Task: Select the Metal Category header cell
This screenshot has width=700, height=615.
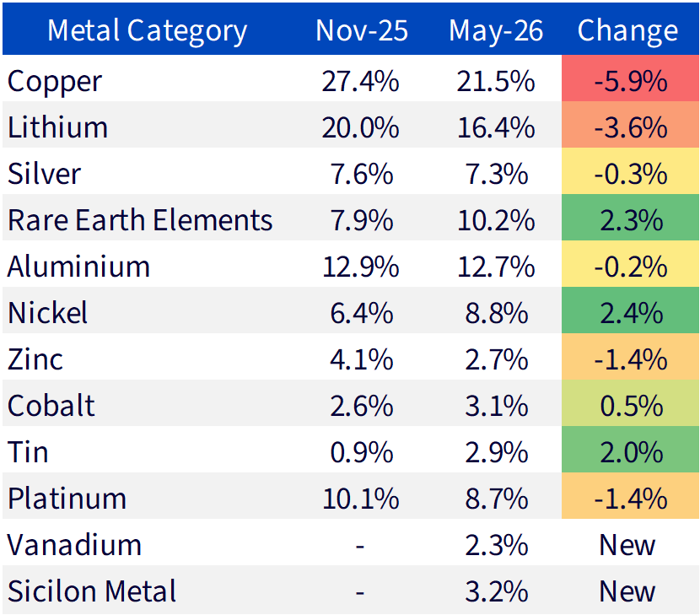Action: click(x=147, y=30)
